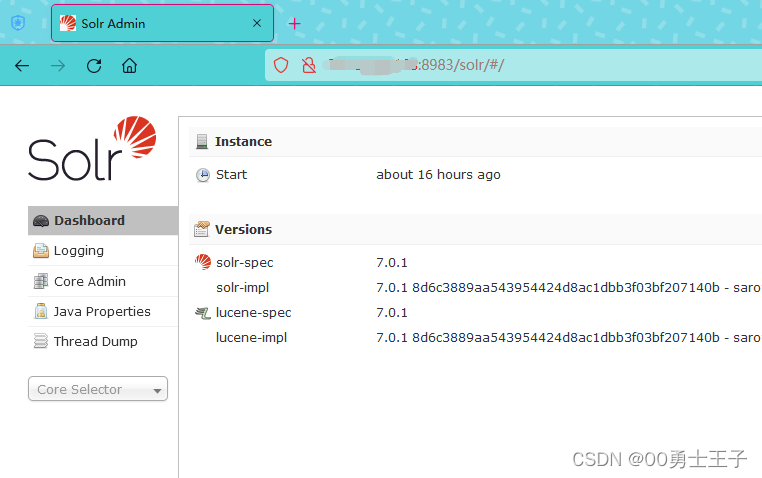
Task: Open the Dashboard menu item
Action: pos(103,221)
